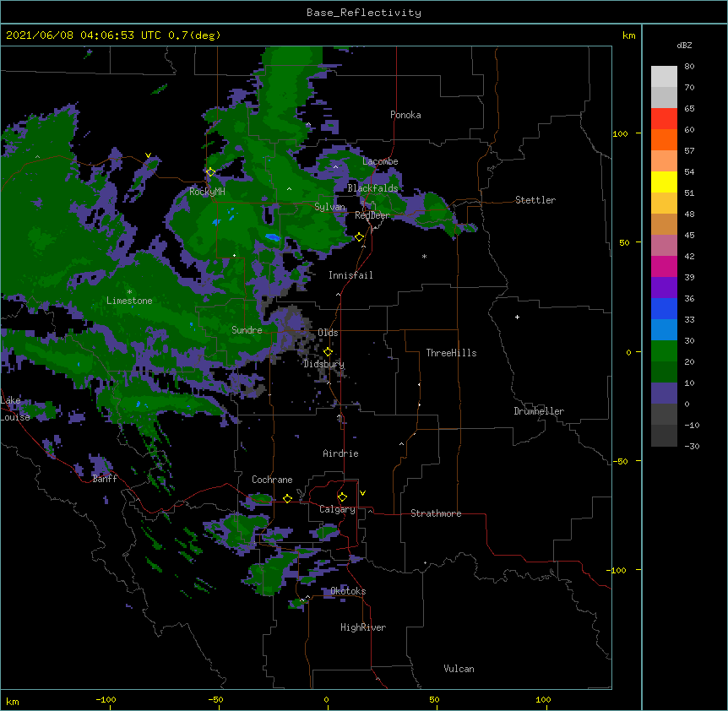Click the Blackfalds town label
728x711 pixels.
(x=372, y=188)
